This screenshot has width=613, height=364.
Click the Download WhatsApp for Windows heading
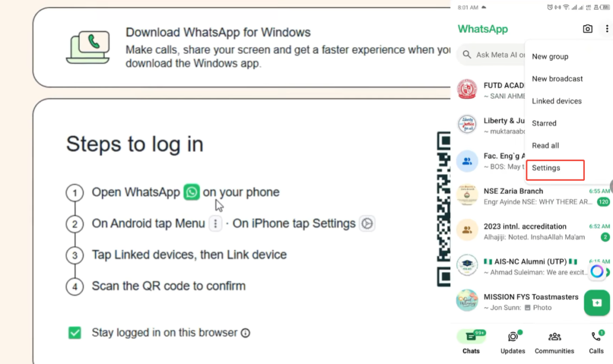pyautogui.click(x=218, y=32)
